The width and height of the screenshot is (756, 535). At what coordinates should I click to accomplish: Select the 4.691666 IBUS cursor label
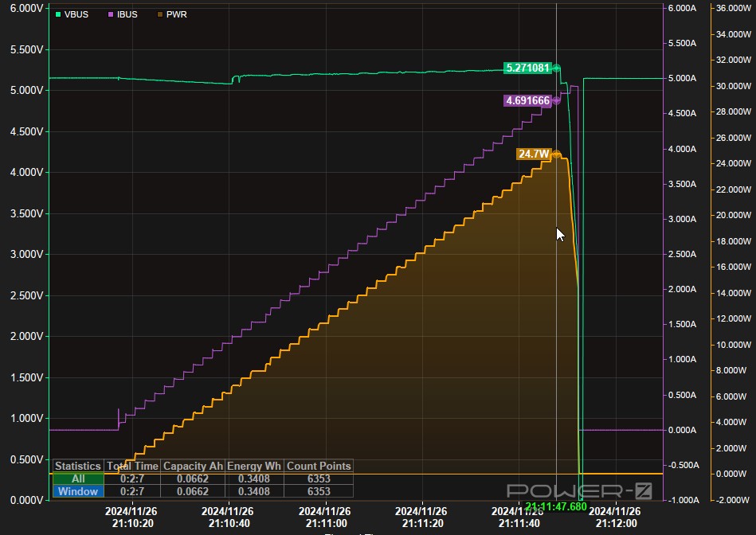click(x=527, y=101)
